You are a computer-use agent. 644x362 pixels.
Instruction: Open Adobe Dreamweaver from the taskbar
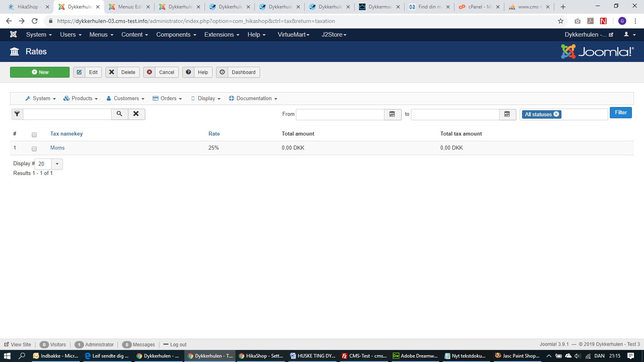[415, 356]
